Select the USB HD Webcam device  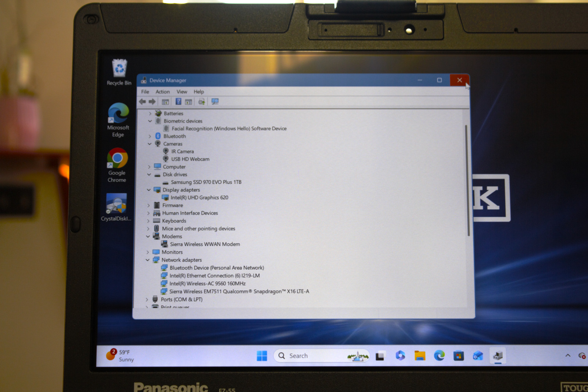tap(190, 159)
